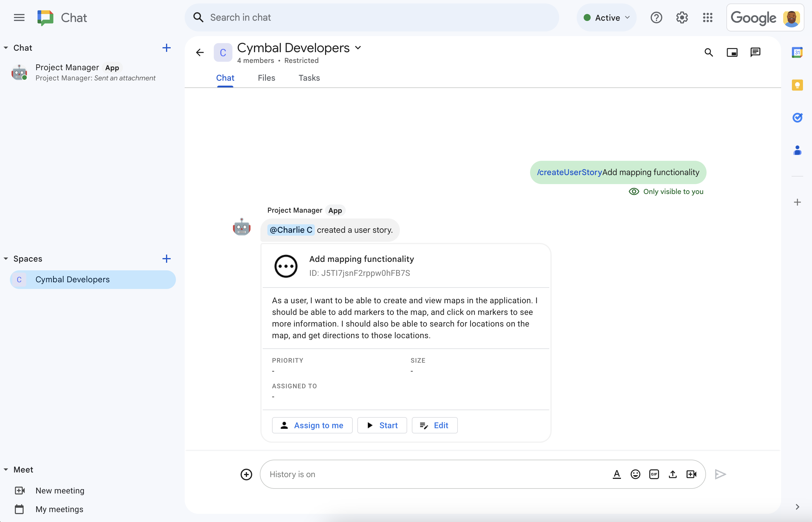
Task: Toggle the screen sharing/presentation icon
Action: (732, 53)
